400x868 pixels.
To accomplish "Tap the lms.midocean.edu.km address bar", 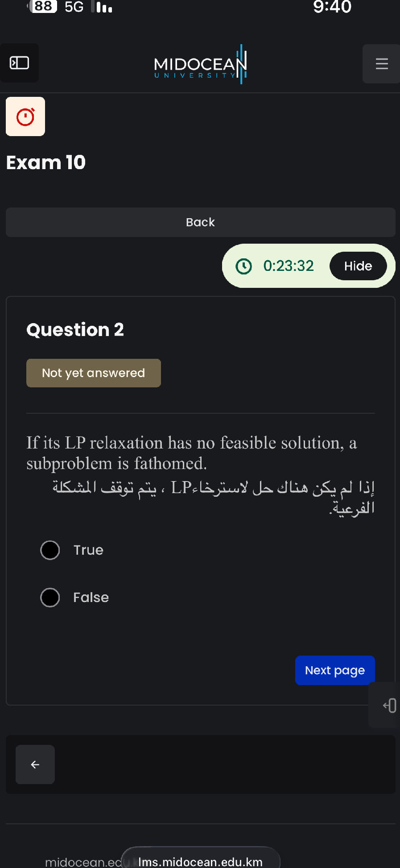I will click(200, 861).
